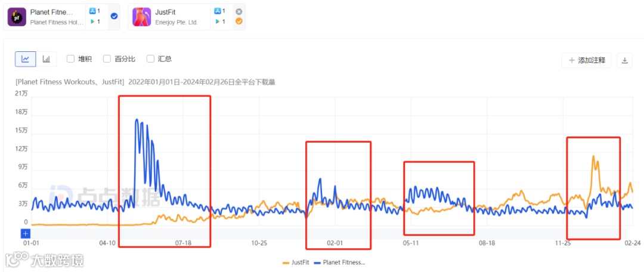Click the 04-10 x-axis date label

[x=107, y=243]
